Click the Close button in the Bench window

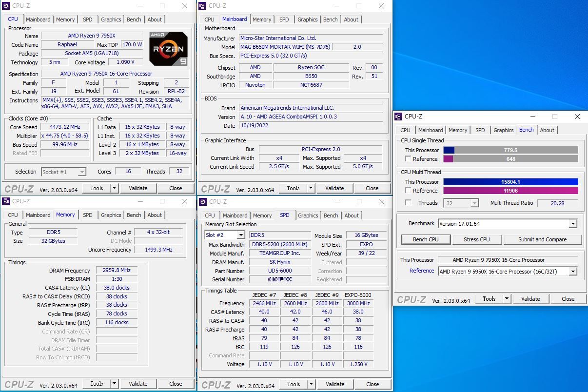[568, 299]
